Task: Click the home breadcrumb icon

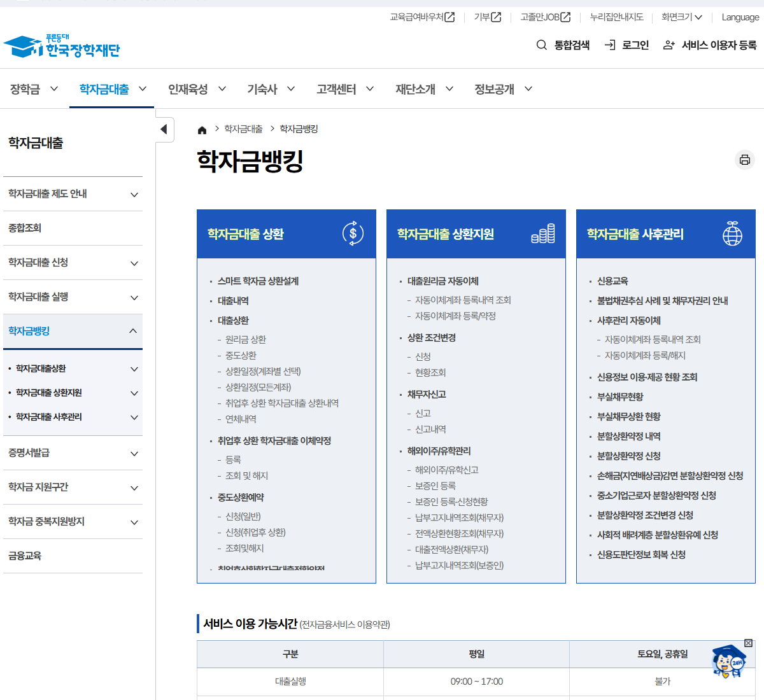Action: [202, 130]
